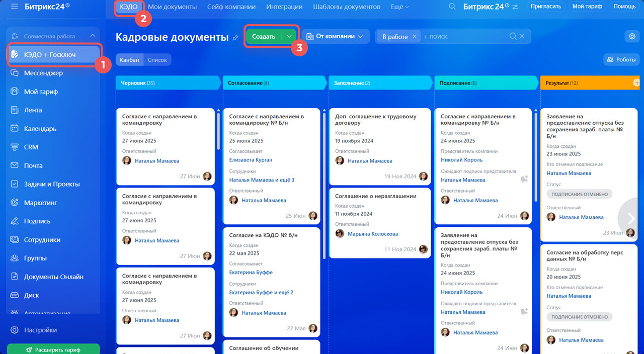Open the sliders settings icon beside the Битрикс24 title
Screen dimensions: 644x354
click(x=515, y=7)
